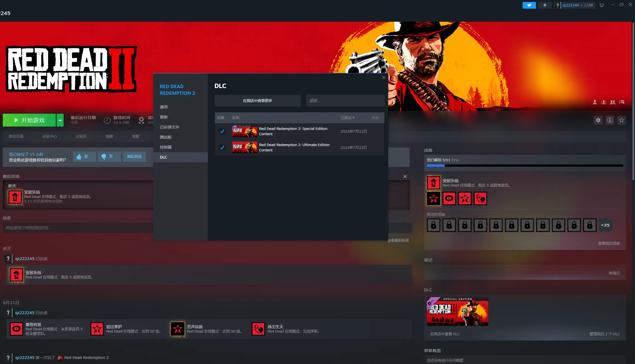The image size is (635, 364).
Task: Click the belt buckle achievement badge
Action: (x=449, y=198)
